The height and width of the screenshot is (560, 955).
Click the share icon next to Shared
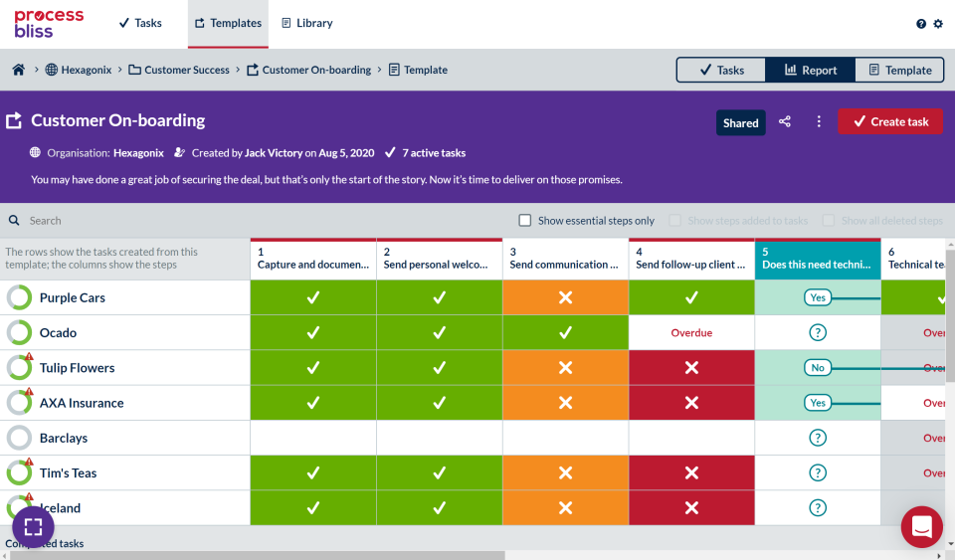pos(785,121)
